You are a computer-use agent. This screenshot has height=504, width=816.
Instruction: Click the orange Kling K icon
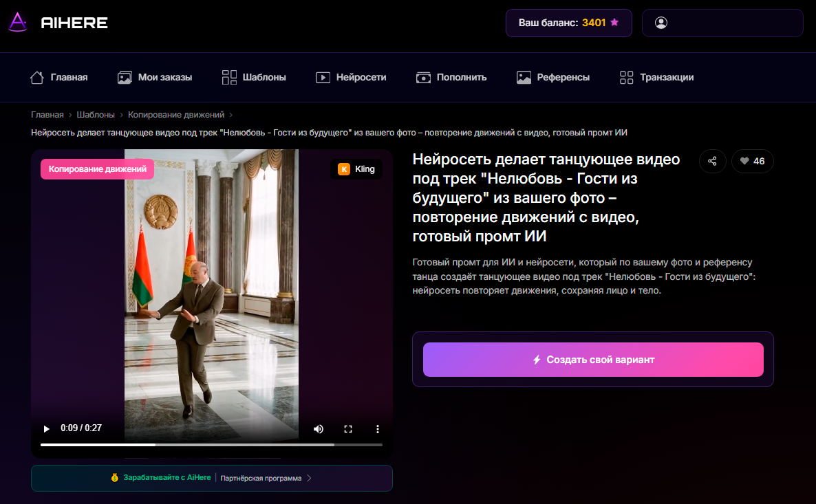[344, 169]
